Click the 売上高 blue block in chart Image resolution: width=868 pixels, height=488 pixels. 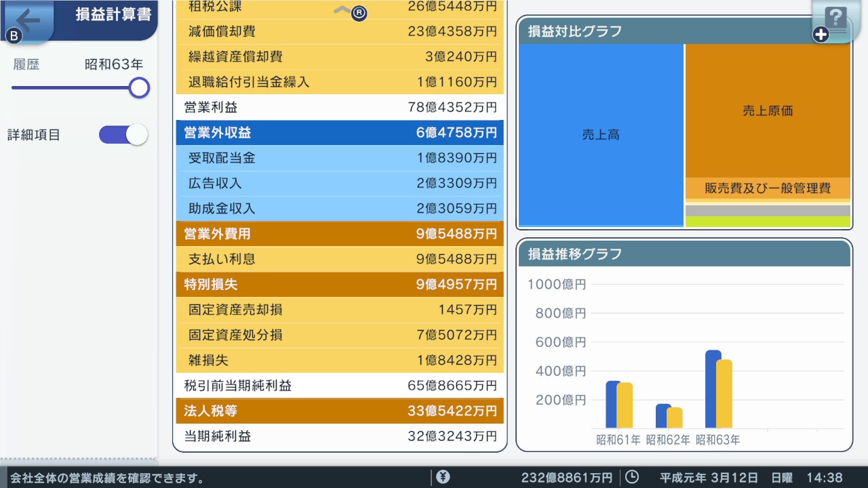[x=601, y=135]
